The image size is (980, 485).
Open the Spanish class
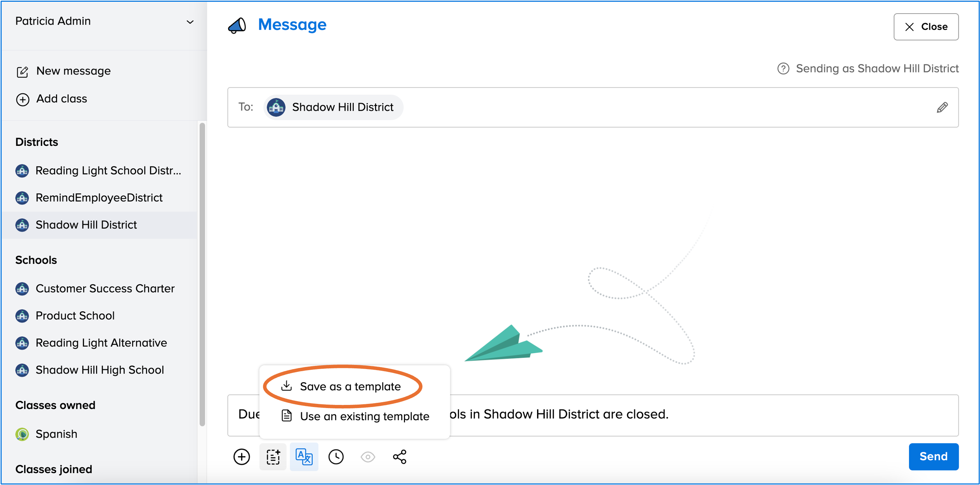coord(56,434)
